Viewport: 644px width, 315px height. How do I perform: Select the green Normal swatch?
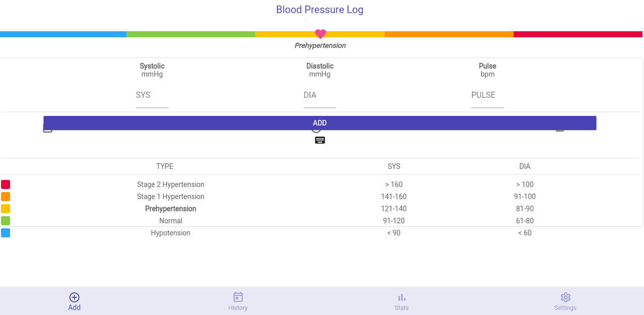[x=6, y=221]
